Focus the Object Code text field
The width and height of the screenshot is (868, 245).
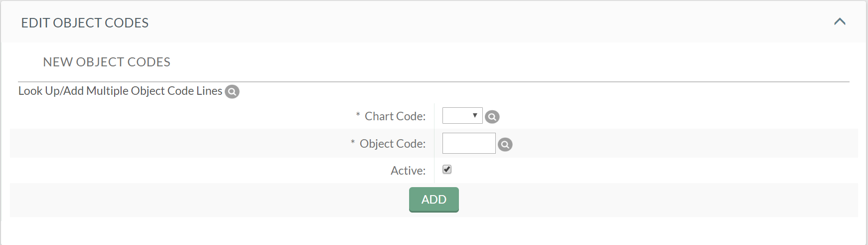(469, 143)
